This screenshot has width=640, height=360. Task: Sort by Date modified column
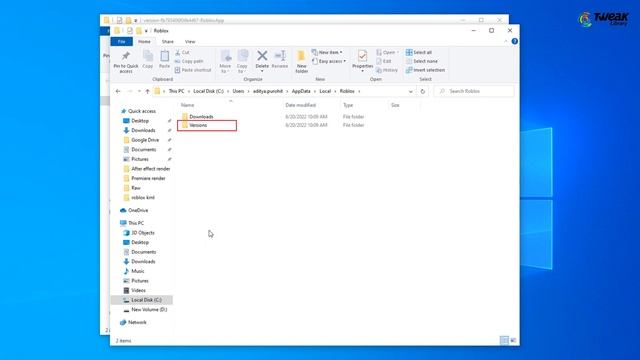pyautogui.click(x=300, y=105)
